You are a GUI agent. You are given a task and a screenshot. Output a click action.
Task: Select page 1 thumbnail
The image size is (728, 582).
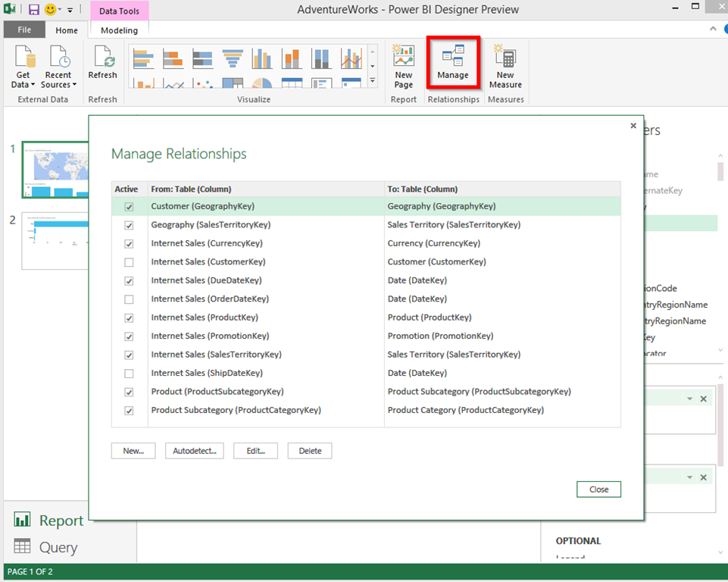55,170
